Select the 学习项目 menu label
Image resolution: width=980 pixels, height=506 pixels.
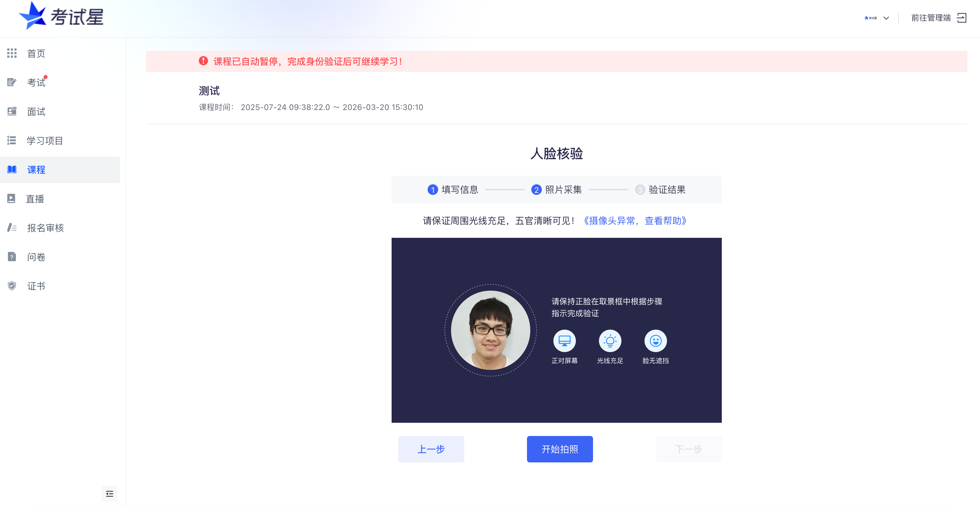click(45, 141)
